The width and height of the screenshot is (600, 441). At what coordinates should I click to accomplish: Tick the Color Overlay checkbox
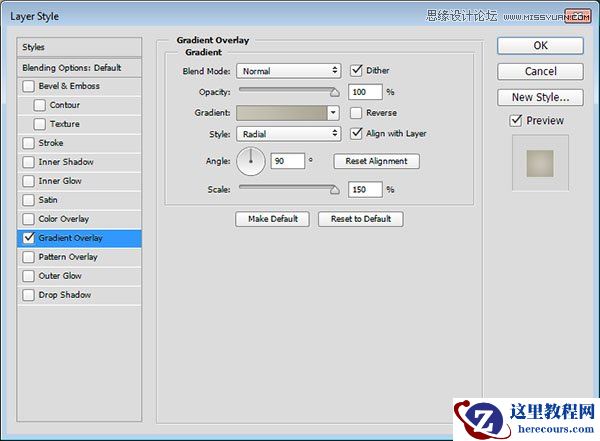(28, 219)
